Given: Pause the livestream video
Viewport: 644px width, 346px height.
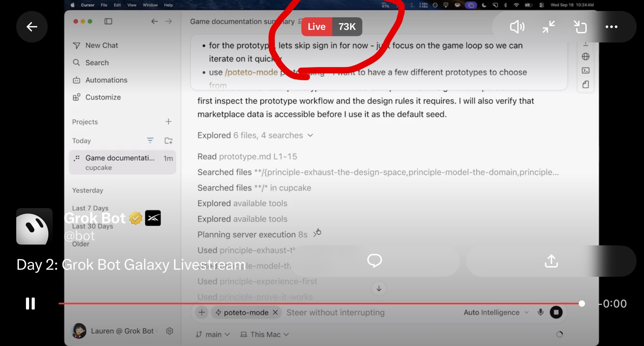Looking at the screenshot, I should tap(30, 304).
